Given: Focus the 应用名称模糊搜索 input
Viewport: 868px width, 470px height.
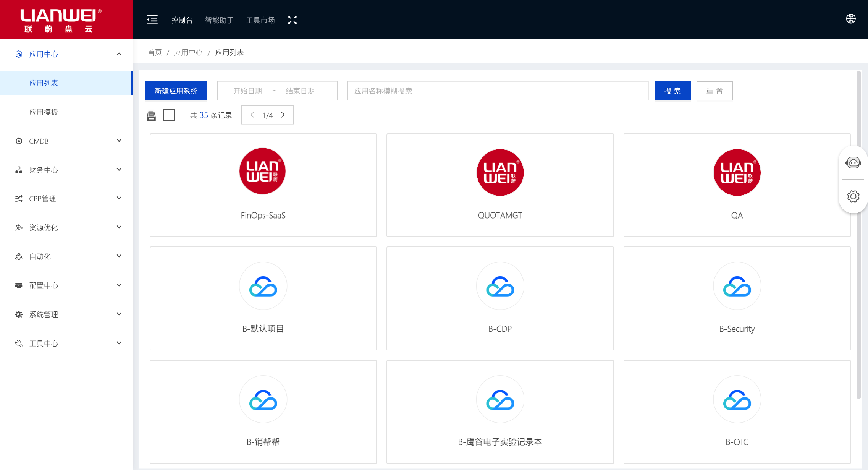Looking at the screenshot, I should (498, 91).
